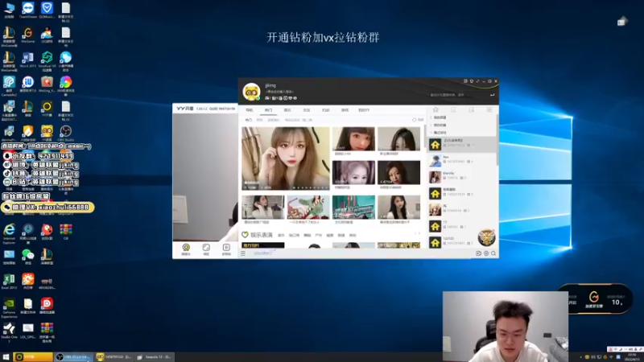Image resolution: width=644 pixels, height=362 pixels.
Task: Click the play-box icon in YY 开播 toolbar
Action: (x=226, y=249)
